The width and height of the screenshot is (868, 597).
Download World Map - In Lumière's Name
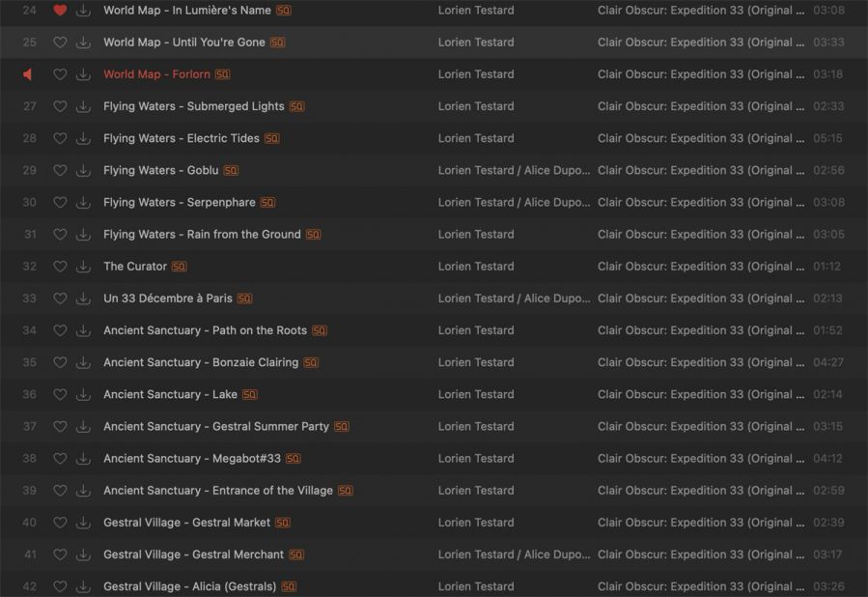coord(83,10)
